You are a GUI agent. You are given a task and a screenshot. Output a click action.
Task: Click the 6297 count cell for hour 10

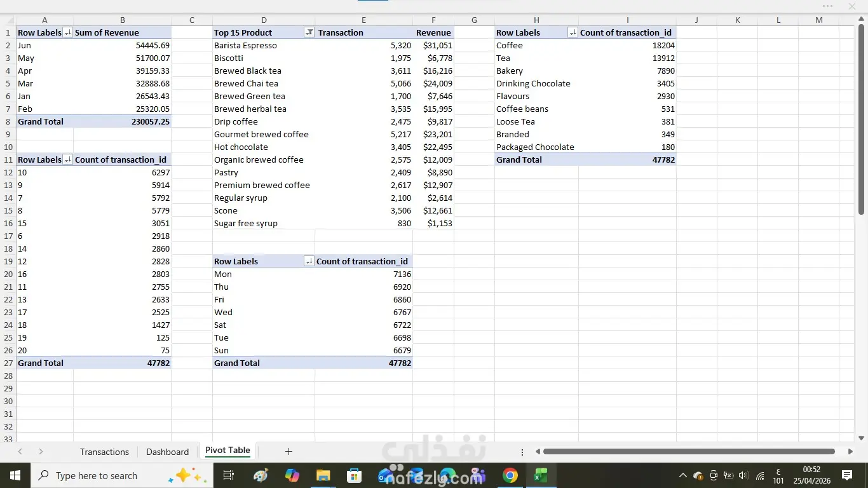122,172
